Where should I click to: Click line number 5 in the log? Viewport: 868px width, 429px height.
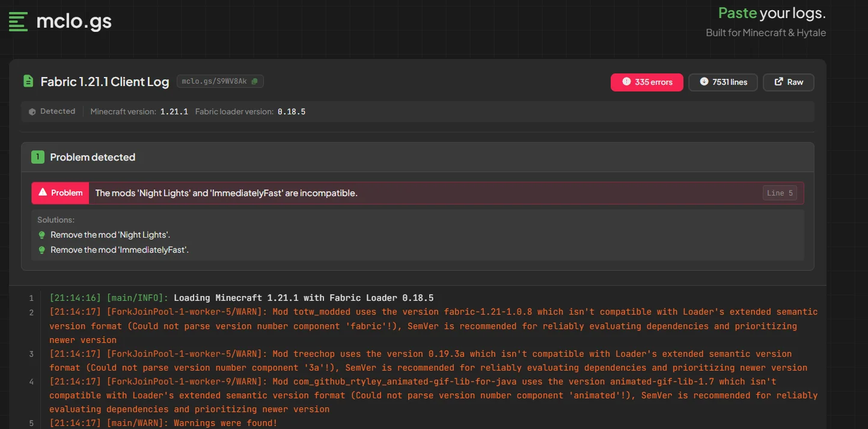(x=31, y=424)
